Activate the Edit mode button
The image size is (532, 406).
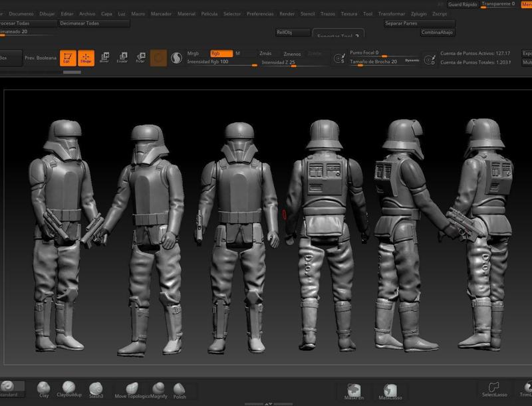(x=67, y=58)
